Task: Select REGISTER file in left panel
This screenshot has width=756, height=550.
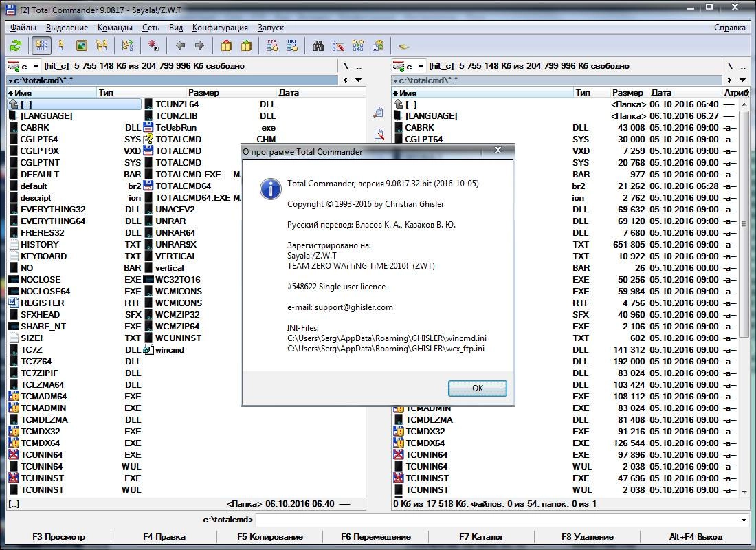Action: [42, 303]
